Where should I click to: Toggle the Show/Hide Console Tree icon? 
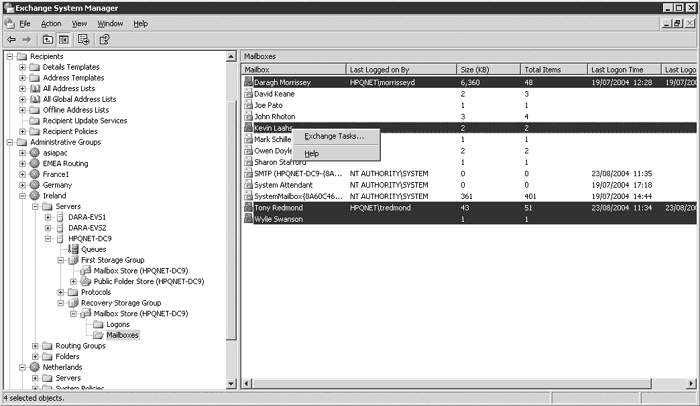coord(61,39)
